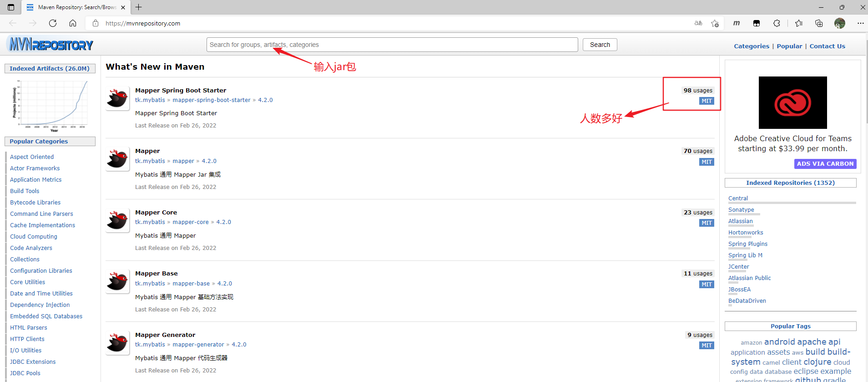Open the Command Line Parsers category

coord(41,214)
